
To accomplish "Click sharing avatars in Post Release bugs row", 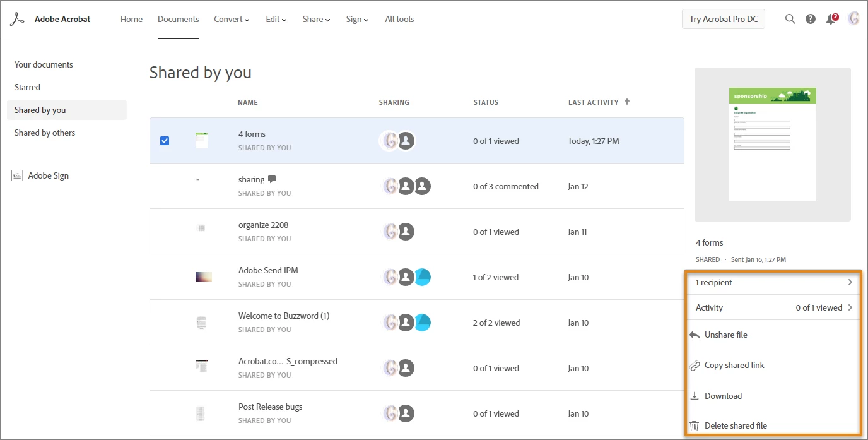I will [x=399, y=413].
